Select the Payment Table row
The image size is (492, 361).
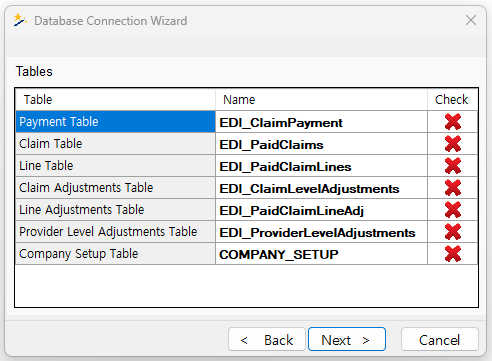(x=115, y=122)
